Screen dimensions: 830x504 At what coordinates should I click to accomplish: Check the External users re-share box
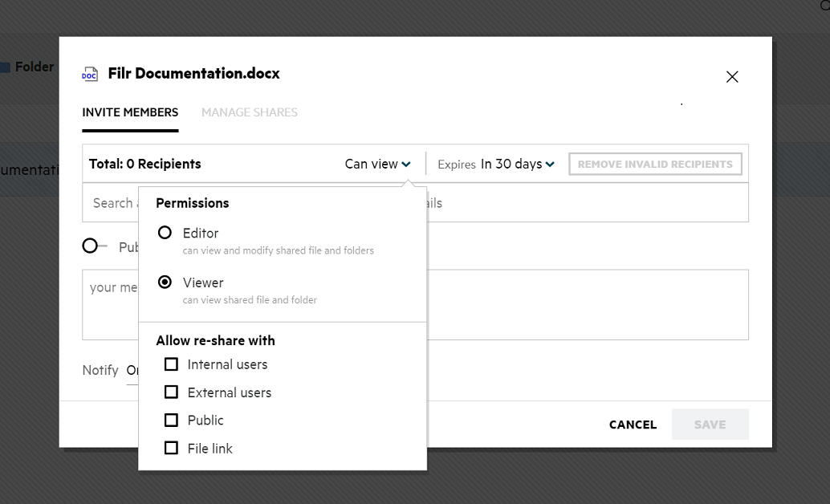171,392
